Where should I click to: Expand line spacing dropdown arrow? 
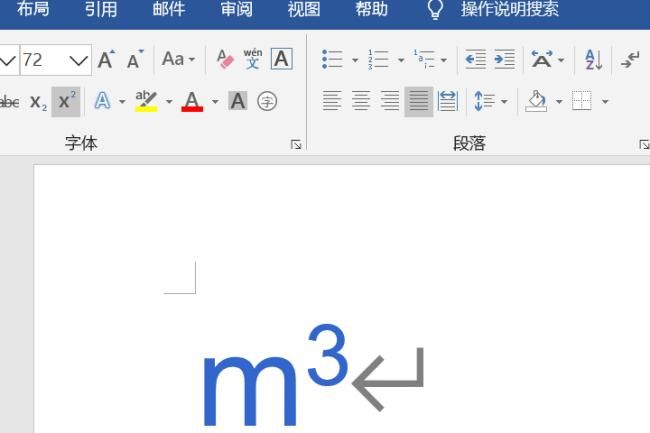point(504,102)
